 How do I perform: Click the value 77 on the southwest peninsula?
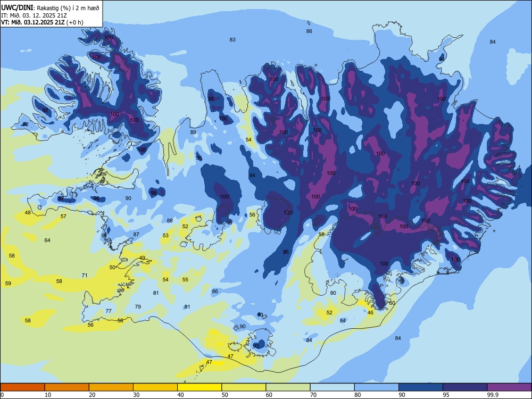tap(109, 311)
